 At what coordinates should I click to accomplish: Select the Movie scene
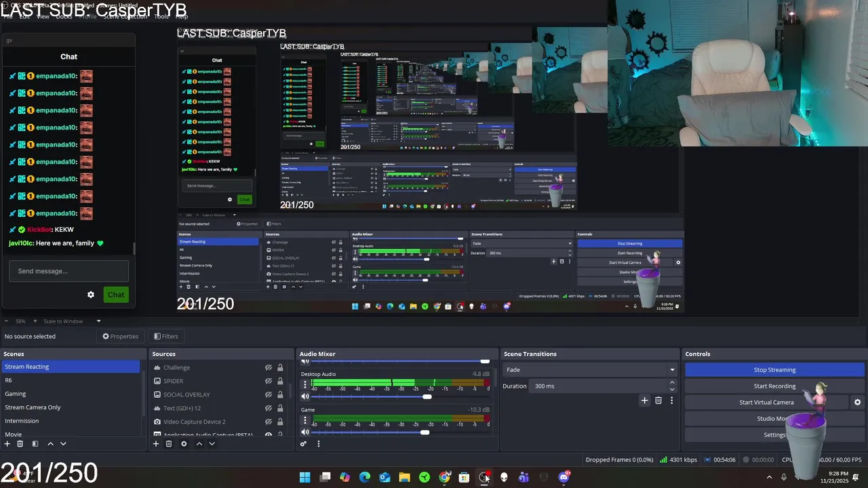(x=71, y=434)
